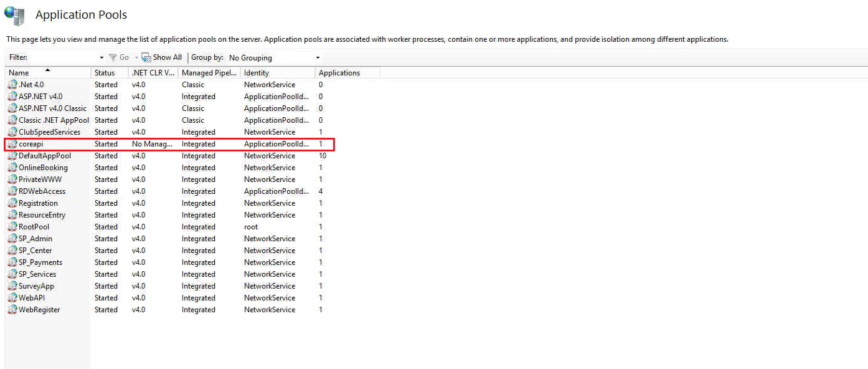Click the NetworkService identity of SP_Services
The width and height of the screenshot is (868, 369).
(x=270, y=274)
